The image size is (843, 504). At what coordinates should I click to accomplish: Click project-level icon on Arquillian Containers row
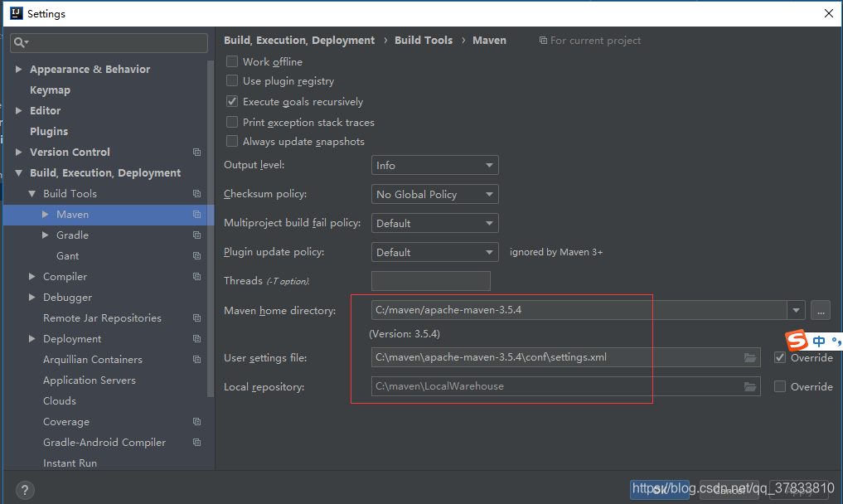point(196,359)
